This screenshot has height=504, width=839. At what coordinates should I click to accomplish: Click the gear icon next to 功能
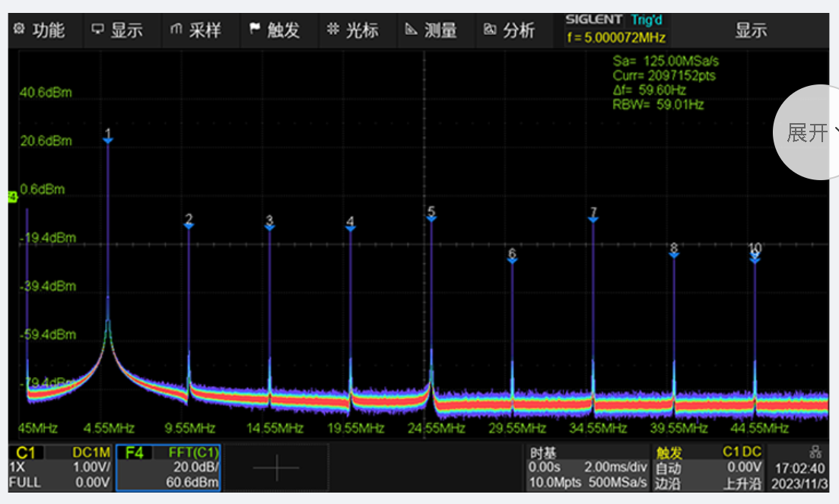19,29
